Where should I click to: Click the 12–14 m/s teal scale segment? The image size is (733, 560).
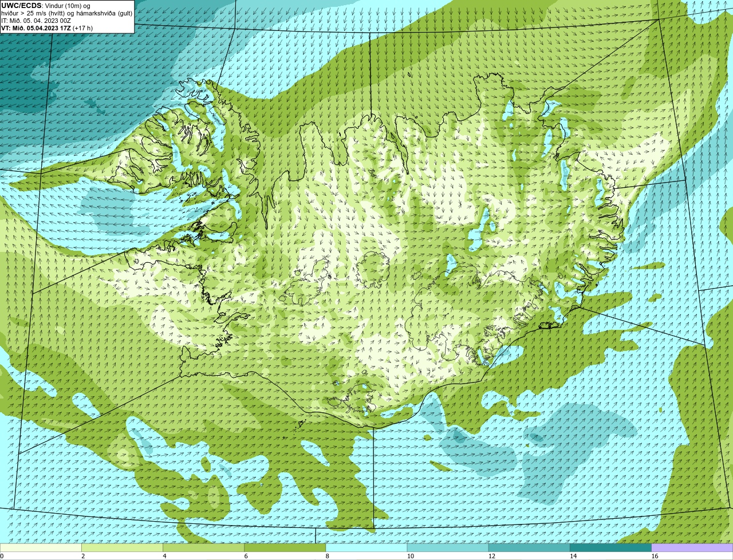pos(529,547)
